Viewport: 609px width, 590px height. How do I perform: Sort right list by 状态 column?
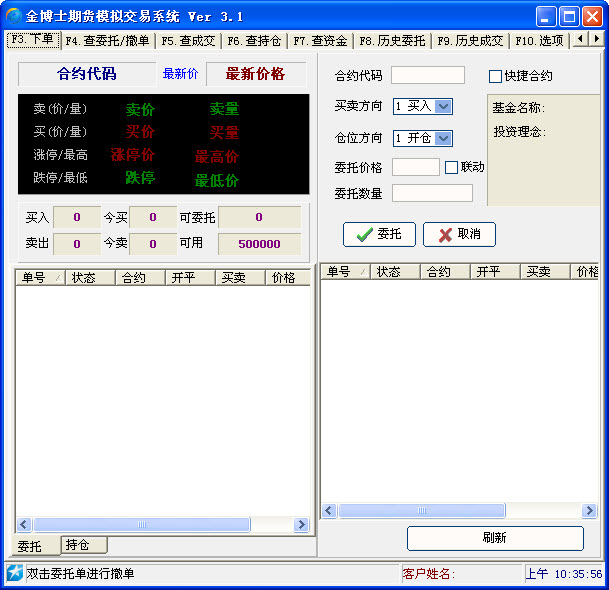pos(395,271)
